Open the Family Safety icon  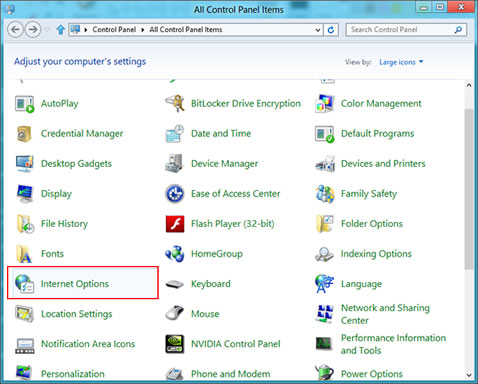point(325,194)
